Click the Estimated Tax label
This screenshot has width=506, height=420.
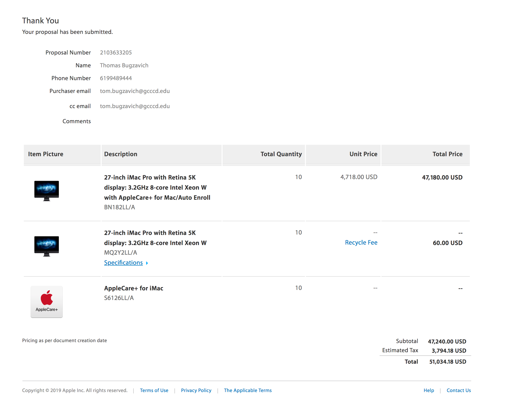(x=400, y=350)
